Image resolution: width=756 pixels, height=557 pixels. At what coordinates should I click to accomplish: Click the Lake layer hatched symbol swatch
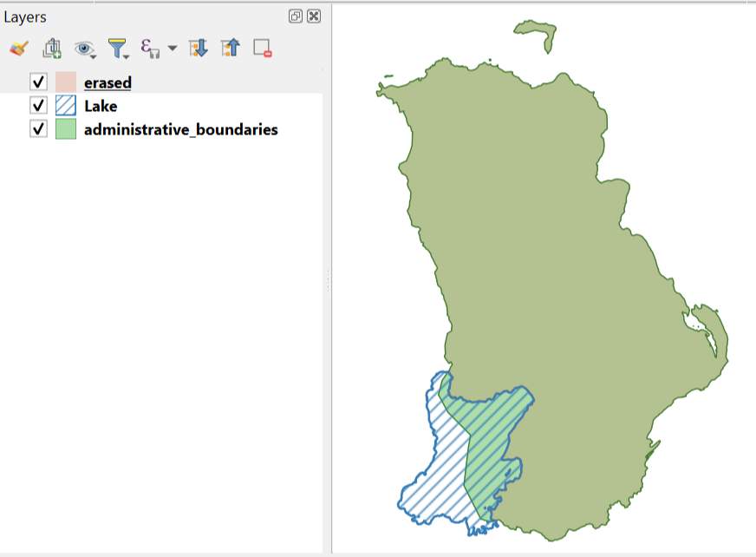66,105
